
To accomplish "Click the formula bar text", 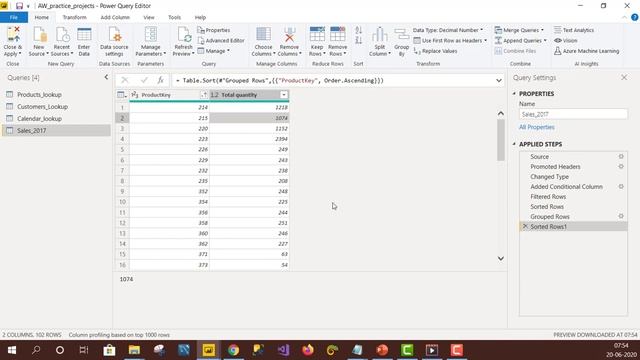I will pyautogui.click(x=282, y=80).
